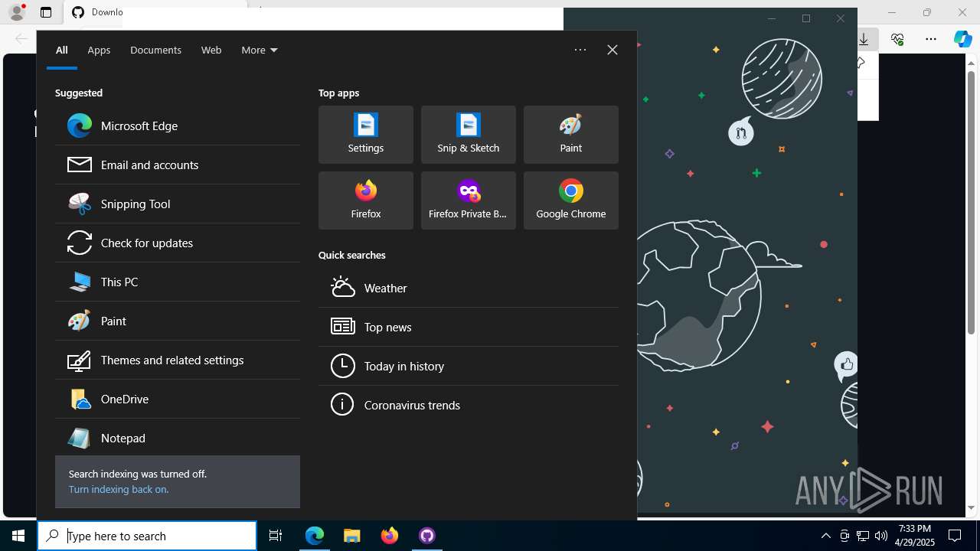Switch to the Apps search tab
This screenshot has width=980, height=551.
click(x=99, y=50)
